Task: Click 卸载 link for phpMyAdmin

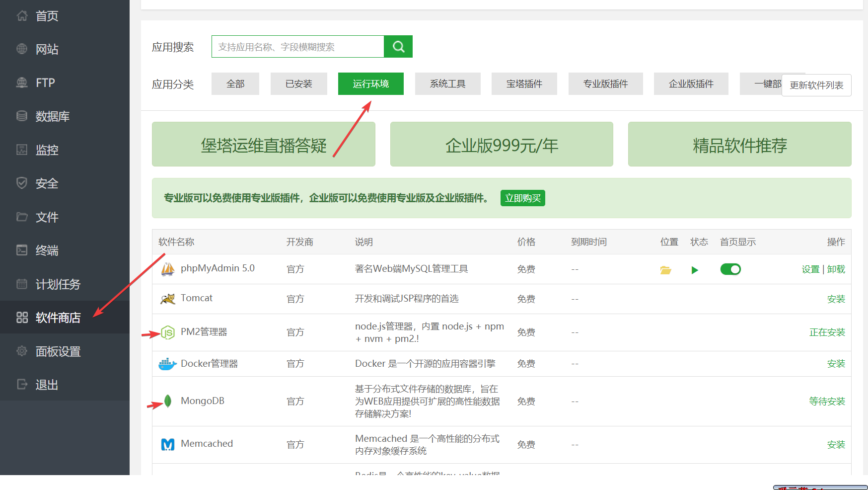Action: (836, 269)
